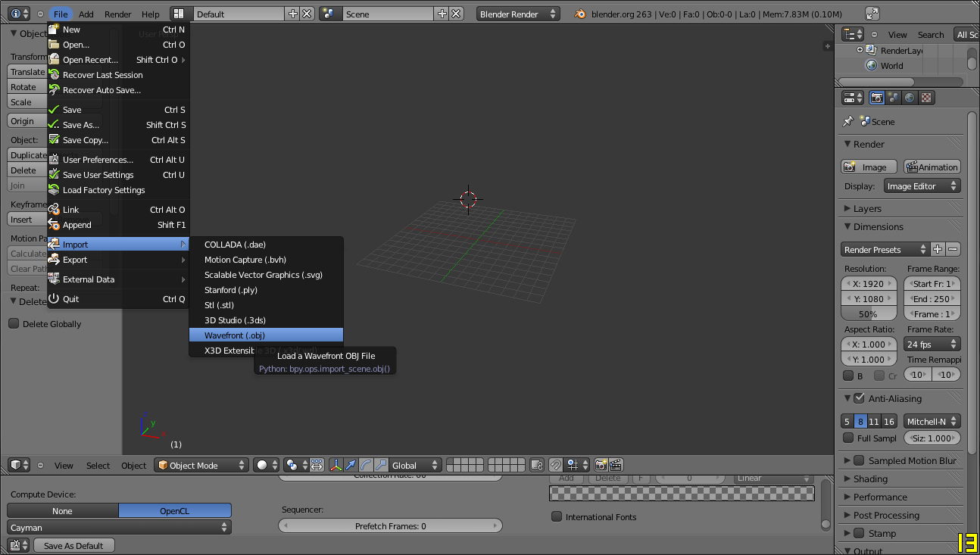
Task: Toggle manipulate center points icon
Action: 317,465
